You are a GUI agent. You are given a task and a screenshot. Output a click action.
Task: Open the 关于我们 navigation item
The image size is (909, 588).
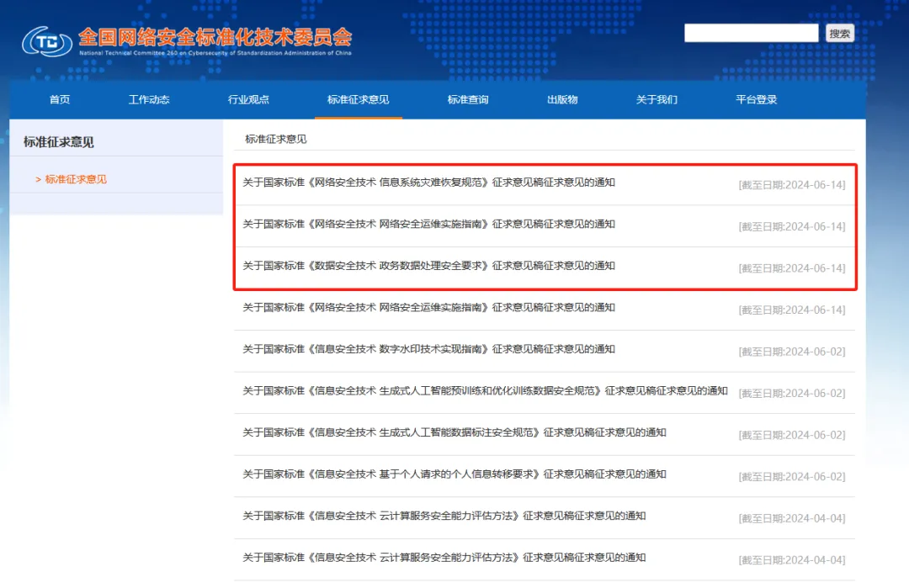pyautogui.click(x=656, y=100)
